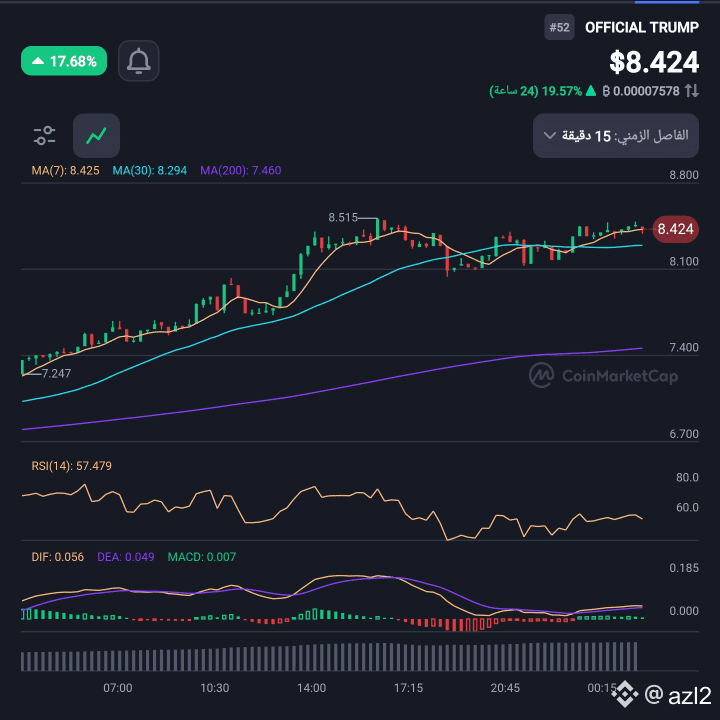Open the chart indicator settings sliders icon

pyautogui.click(x=45, y=135)
